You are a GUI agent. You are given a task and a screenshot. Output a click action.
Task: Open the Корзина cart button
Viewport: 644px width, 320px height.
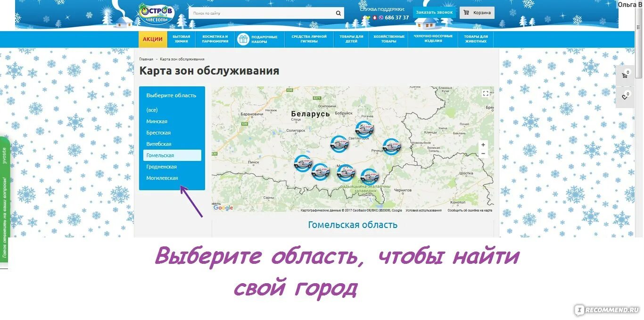pyautogui.click(x=477, y=13)
